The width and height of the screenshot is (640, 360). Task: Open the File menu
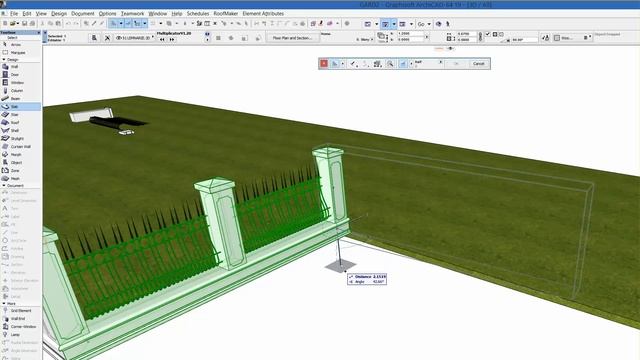point(13,13)
